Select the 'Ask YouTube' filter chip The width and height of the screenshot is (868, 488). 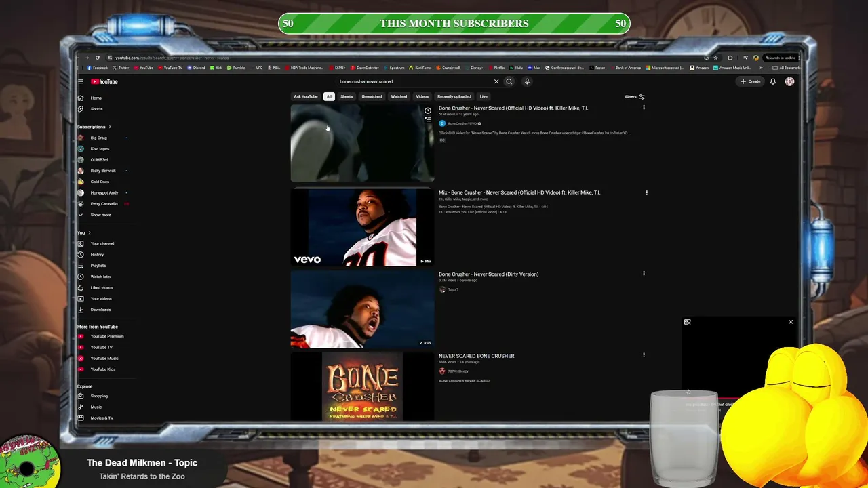pyautogui.click(x=305, y=96)
